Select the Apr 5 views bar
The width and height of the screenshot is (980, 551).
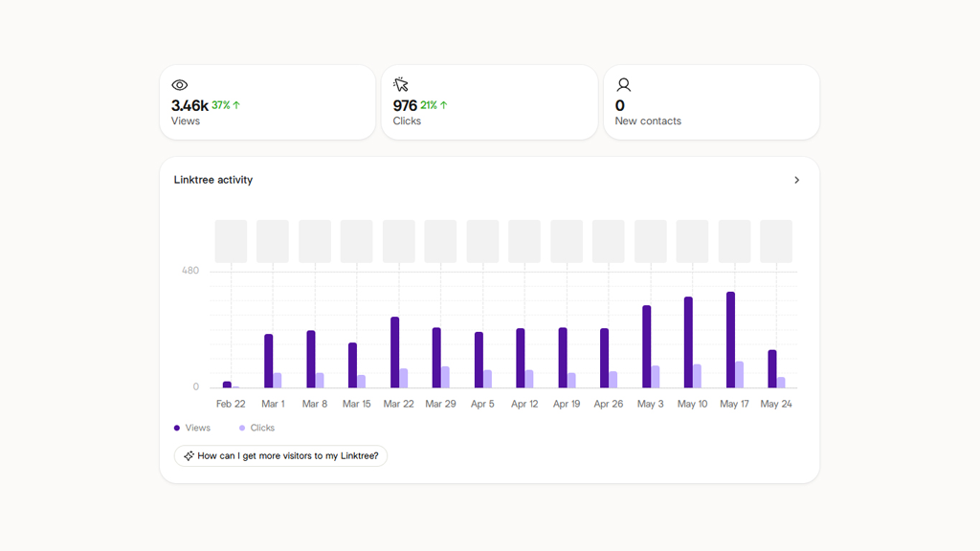pos(479,360)
